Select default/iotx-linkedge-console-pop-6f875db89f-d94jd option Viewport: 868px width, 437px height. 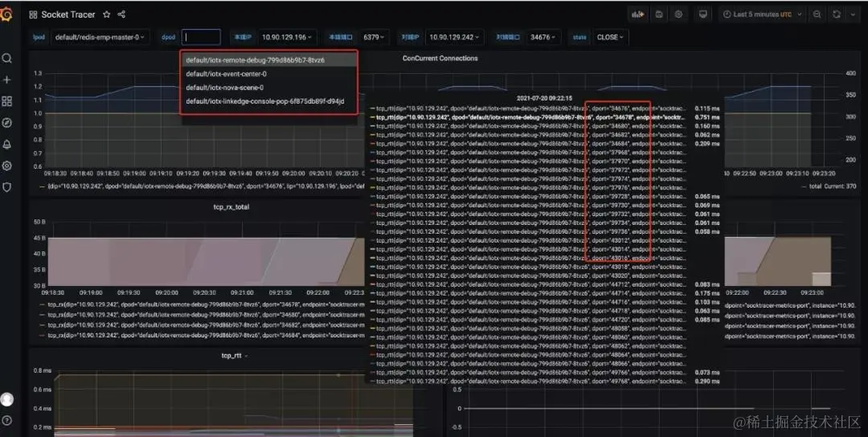(269, 101)
